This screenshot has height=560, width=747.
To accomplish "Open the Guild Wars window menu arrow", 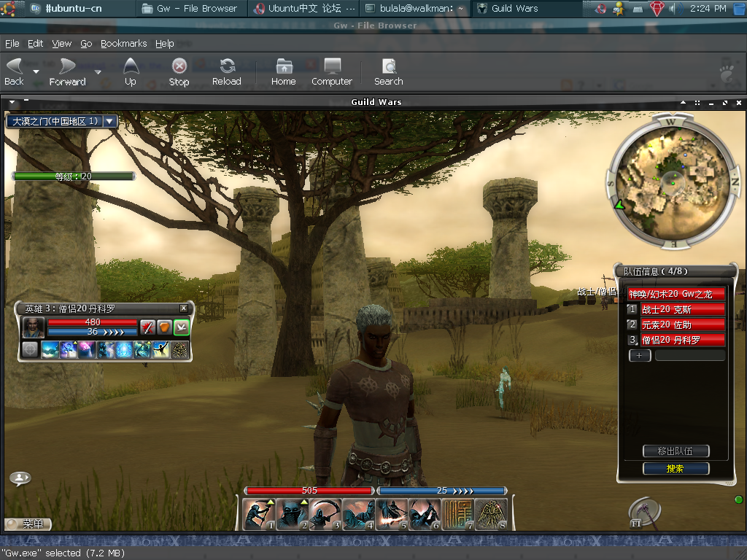I will (x=12, y=102).
